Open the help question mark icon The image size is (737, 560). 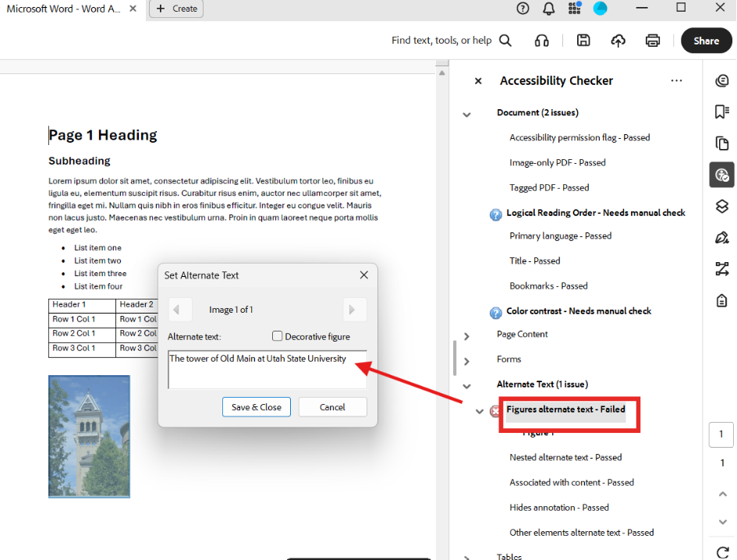pyautogui.click(x=523, y=9)
